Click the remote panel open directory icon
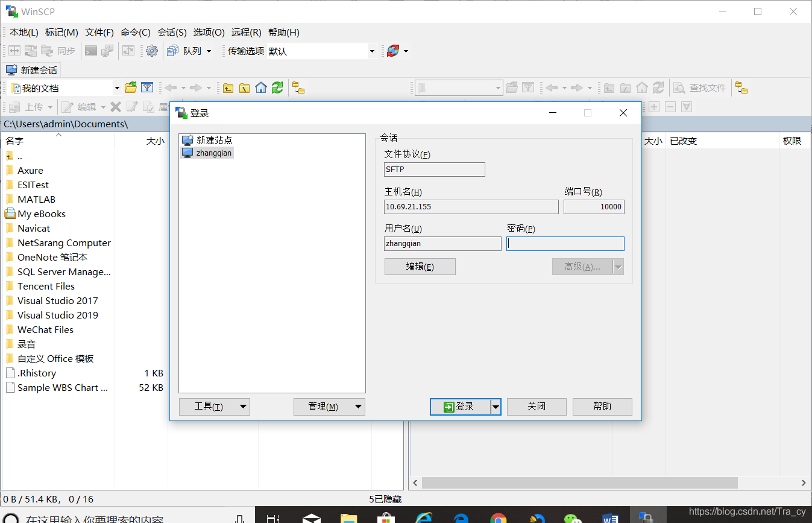This screenshot has width=812, height=523. (x=512, y=88)
